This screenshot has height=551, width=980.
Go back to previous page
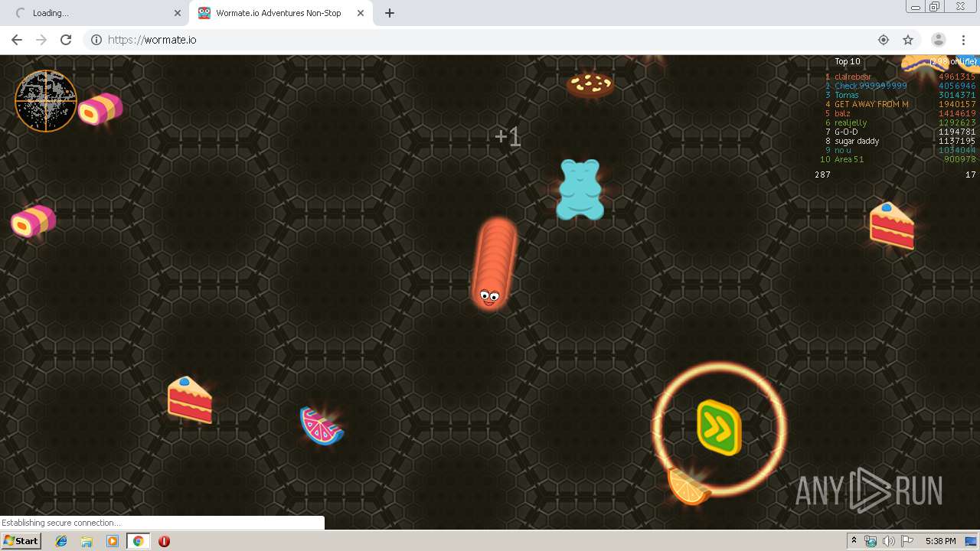[17, 40]
